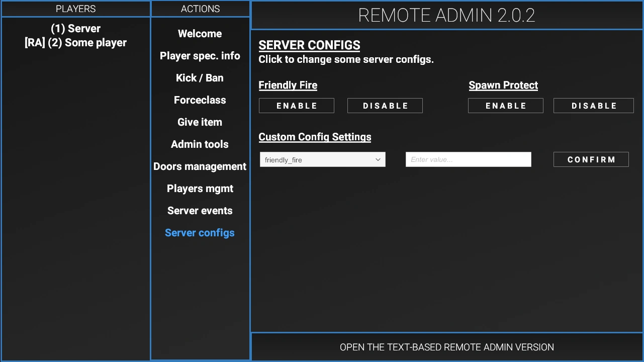This screenshot has width=644, height=362.
Task: Enable Spawn Protect
Action: [x=506, y=106]
